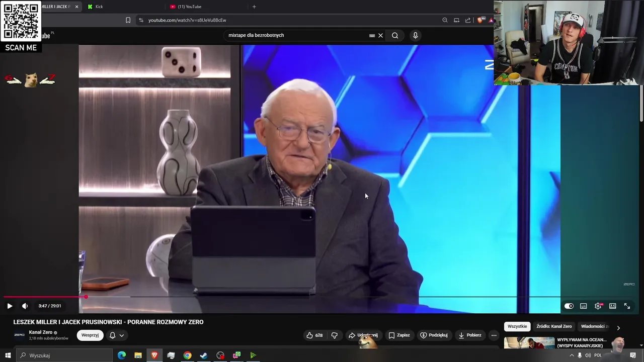Select the Wiadomości filter chip
Image resolution: width=644 pixels, height=362 pixels.
coord(594,326)
